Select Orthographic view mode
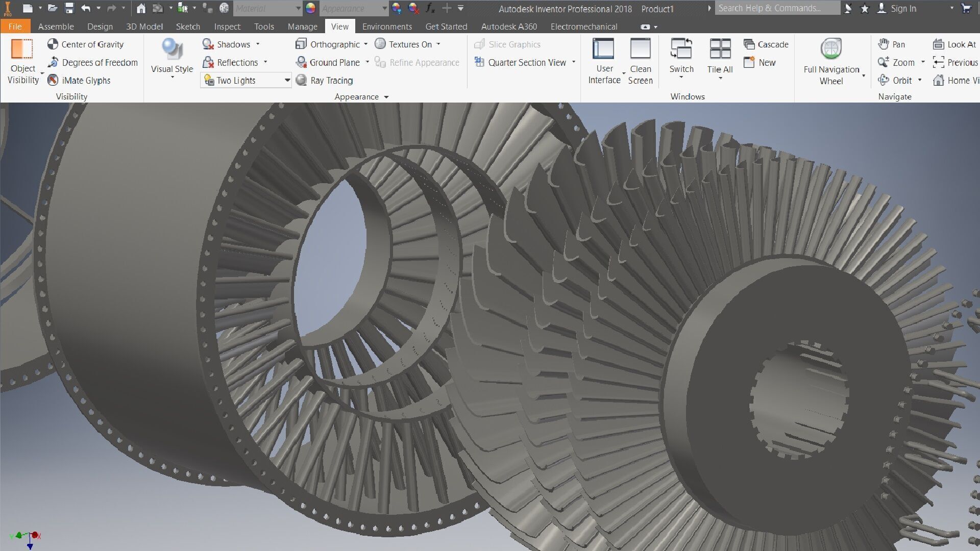The image size is (980, 551). point(328,44)
